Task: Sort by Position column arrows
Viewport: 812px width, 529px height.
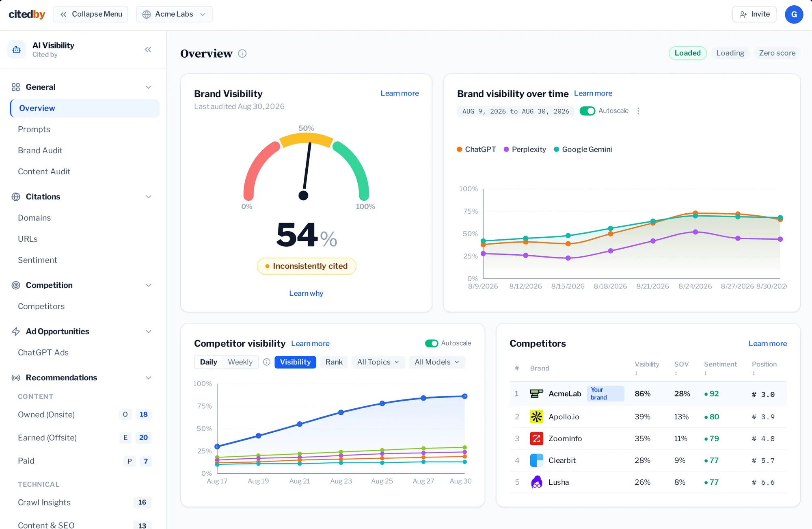Action: tap(754, 373)
